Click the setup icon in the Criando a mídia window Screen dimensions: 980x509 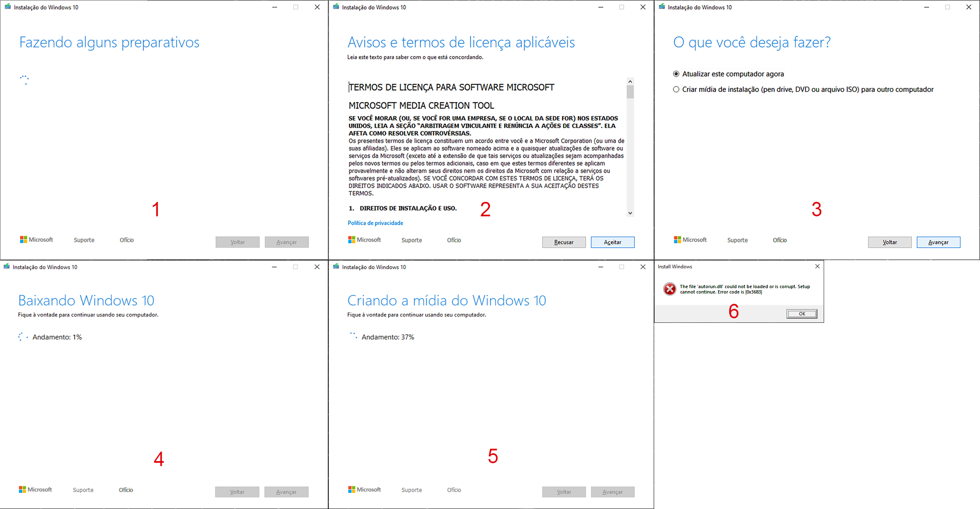click(336, 267)
